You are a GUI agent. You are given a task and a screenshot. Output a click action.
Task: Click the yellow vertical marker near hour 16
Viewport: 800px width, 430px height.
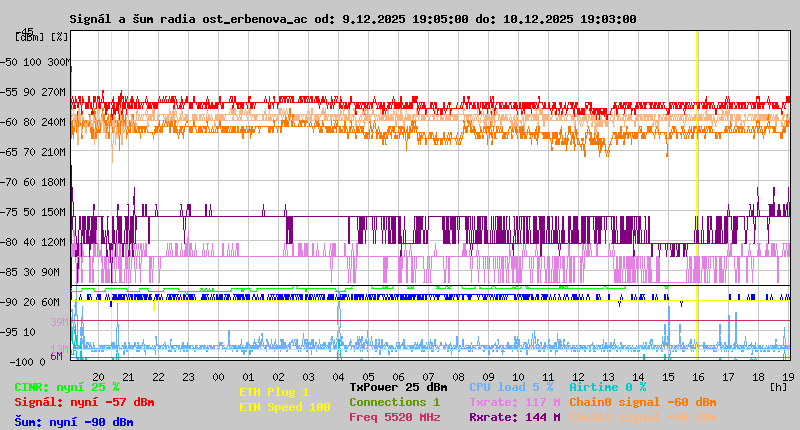point(696,200)
